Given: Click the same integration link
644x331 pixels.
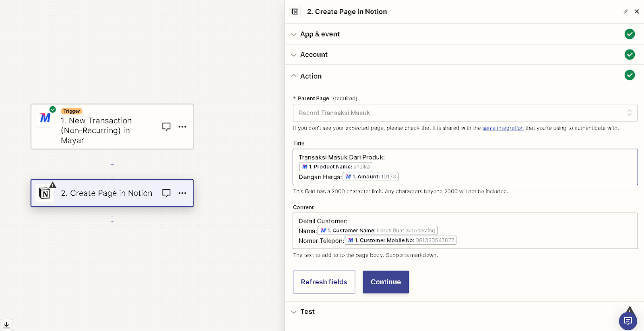Looking at the screenshot, I should coord(503,128).
